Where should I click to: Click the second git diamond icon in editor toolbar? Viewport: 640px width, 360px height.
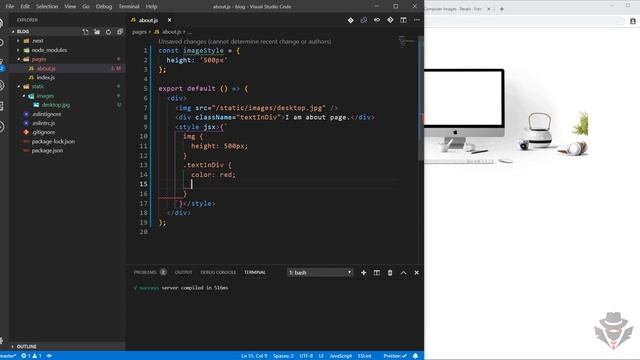pos(390,20)
